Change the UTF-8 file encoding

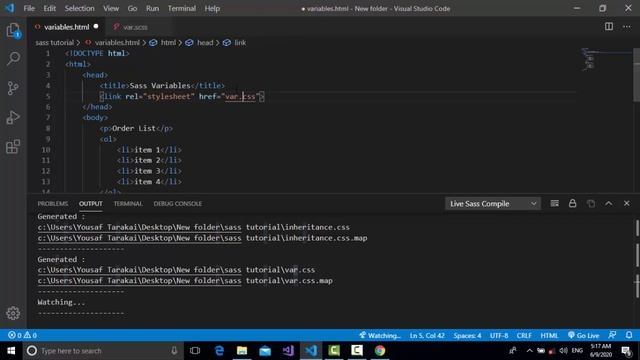tap(499, 335)
